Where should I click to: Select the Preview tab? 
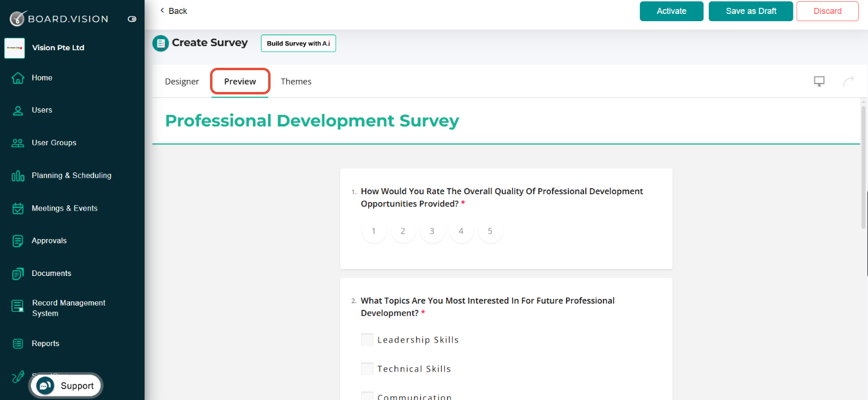tap(240, 82)
